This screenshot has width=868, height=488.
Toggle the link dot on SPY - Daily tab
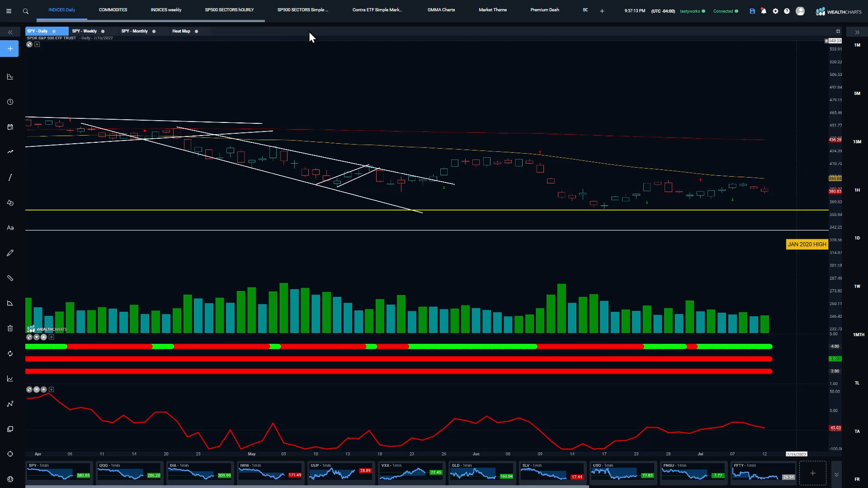(54, 31)
